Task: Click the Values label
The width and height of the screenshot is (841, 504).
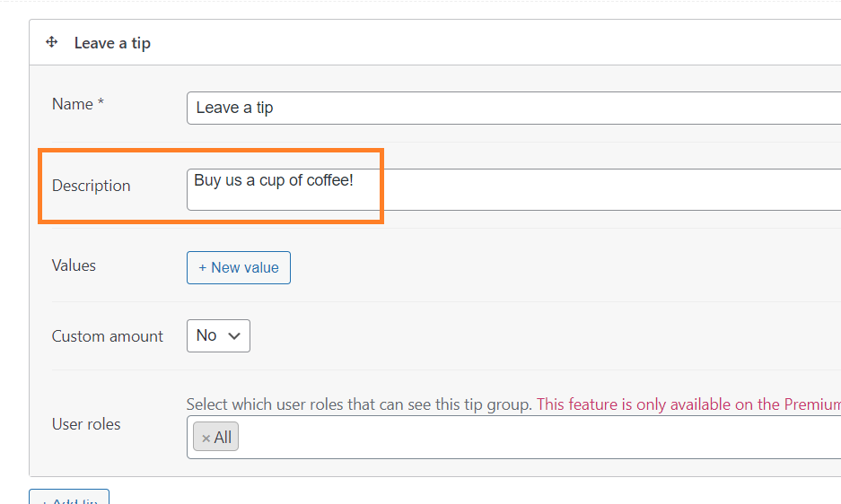Action: 74,265
